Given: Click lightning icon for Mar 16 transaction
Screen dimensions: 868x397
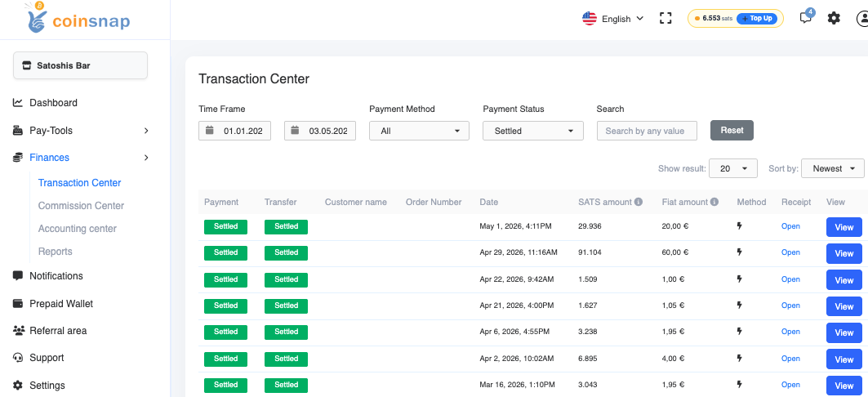Looking at the screenshot, I should pos(740,384).
